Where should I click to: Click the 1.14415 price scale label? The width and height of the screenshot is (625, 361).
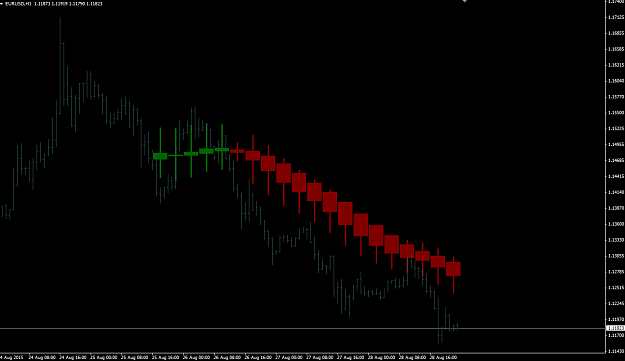[x=616, y=176]
